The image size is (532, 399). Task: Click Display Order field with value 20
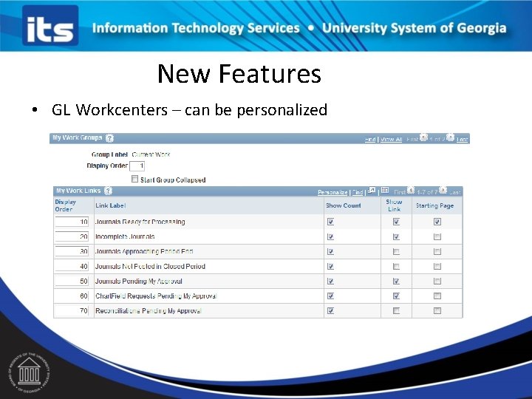72,236
